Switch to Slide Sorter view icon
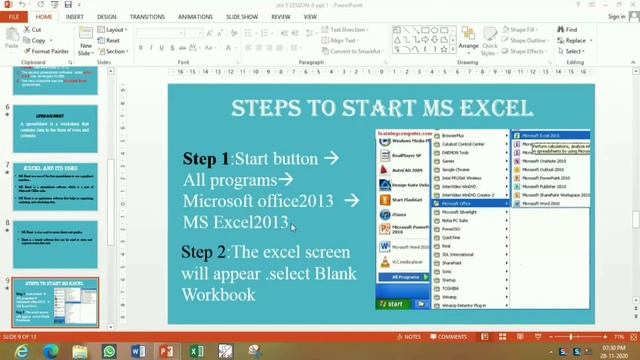The width and height of the screenshot is (640, 360). pyautogui.click(x=502, y=337)
